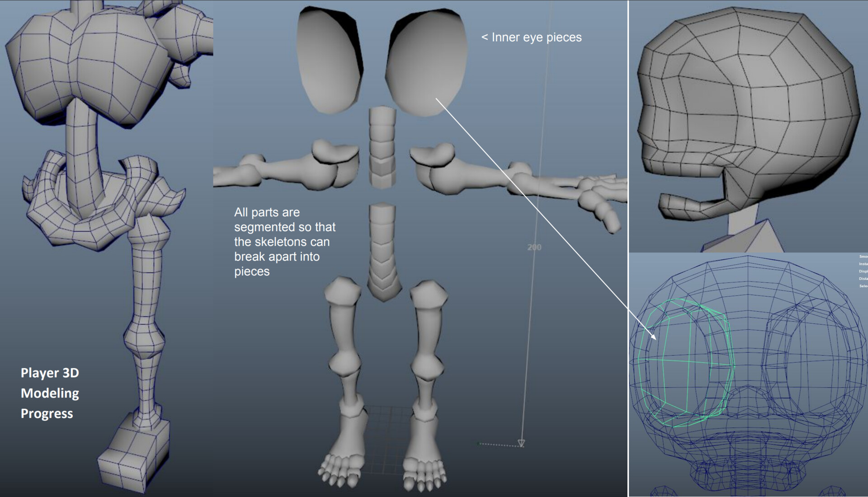Select the knee joint on the wireframe leg
Viewport: 868px width, 497px height.
(x=144, y=339)
